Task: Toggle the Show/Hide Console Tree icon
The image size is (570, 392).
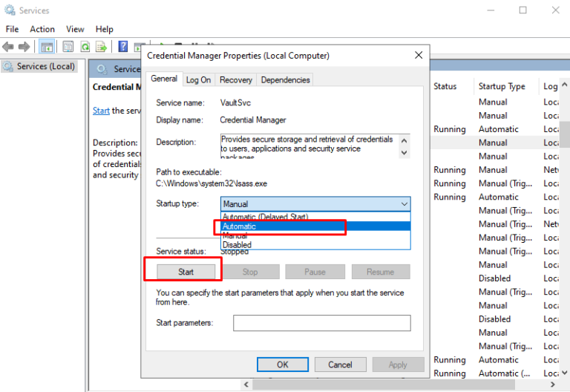Action: (47, 47)
